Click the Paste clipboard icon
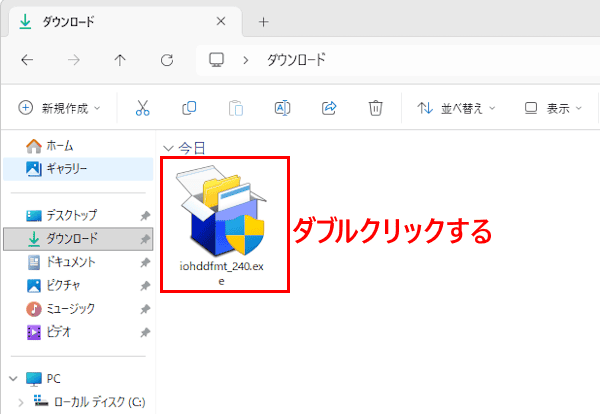Screen dimensions: 600x414 [x=236, y=108]
